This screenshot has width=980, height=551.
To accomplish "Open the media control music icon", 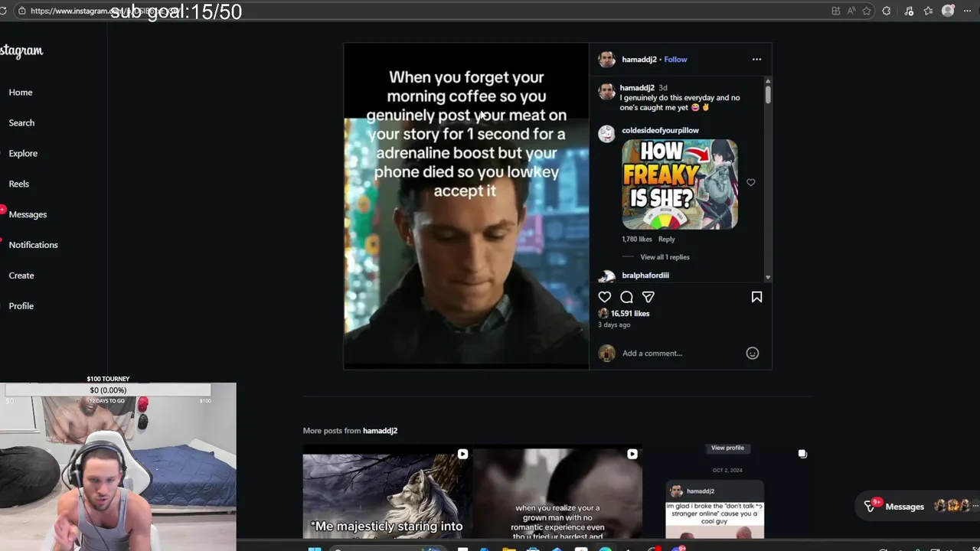I will pos(909,11).
